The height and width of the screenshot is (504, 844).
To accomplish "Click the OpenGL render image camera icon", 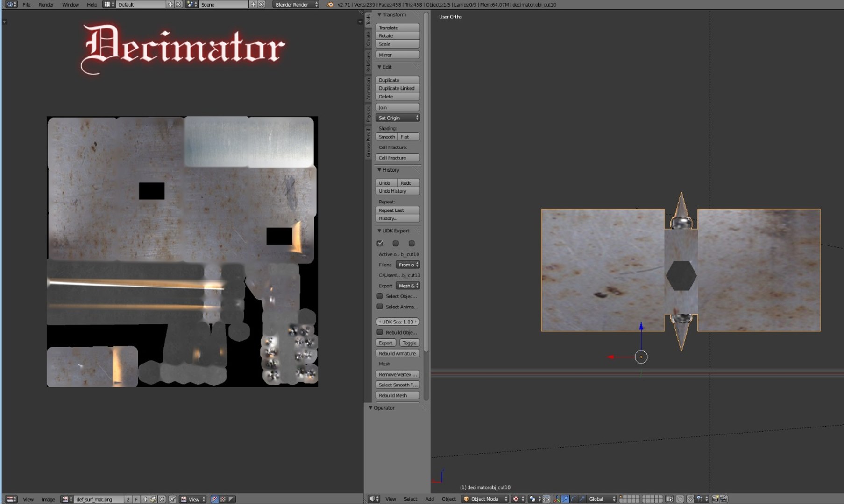I will coord(715,499).
